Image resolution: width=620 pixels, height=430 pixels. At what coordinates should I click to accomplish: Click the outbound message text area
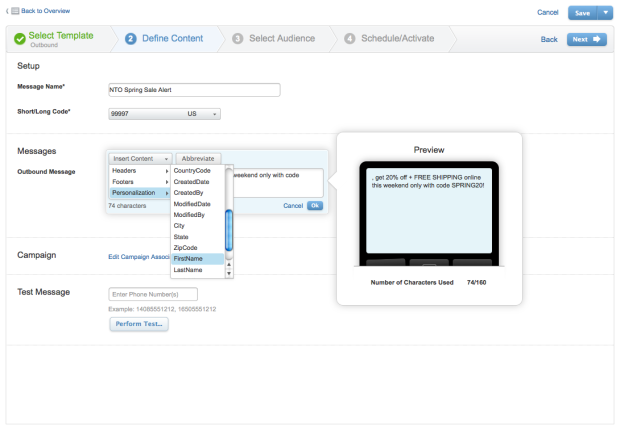pos(278,183)
